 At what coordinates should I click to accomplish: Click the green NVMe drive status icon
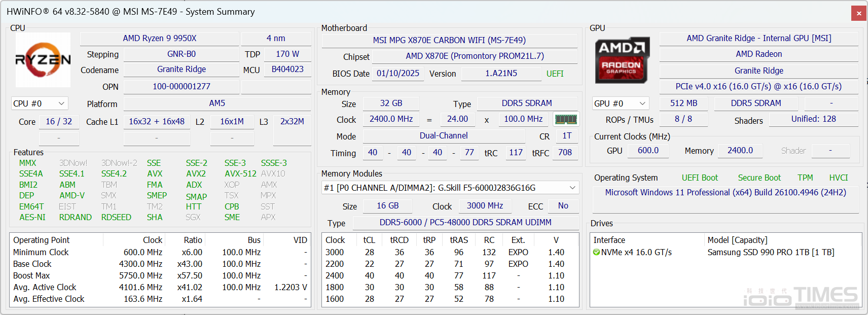point(596,252)
